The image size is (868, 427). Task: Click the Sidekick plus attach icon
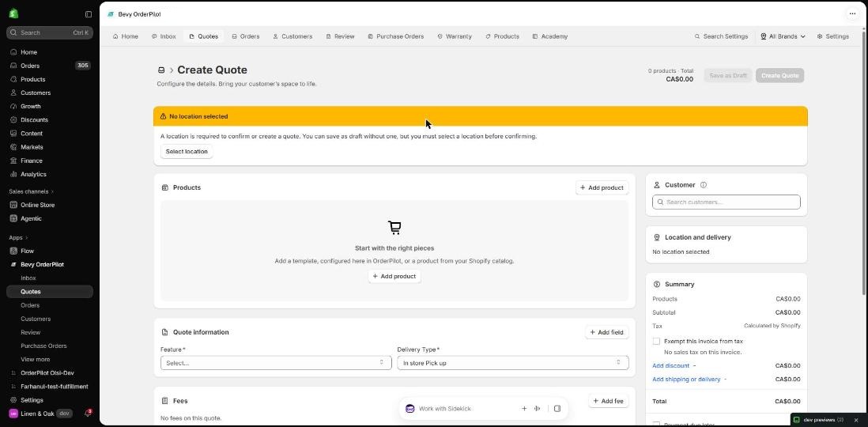click(x=524, y=409)
